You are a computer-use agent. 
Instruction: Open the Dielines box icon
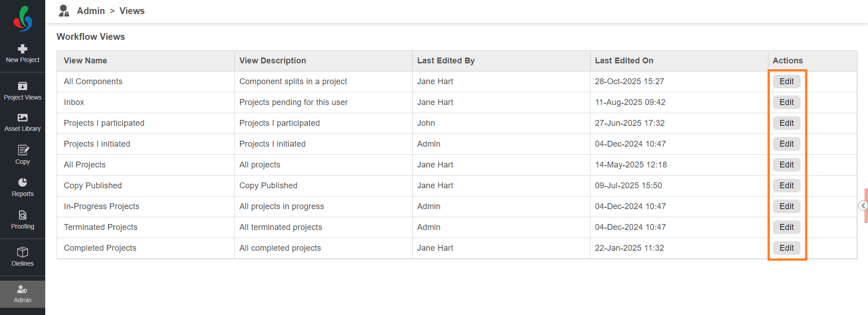pyautogui.click(x=23, y=252)
